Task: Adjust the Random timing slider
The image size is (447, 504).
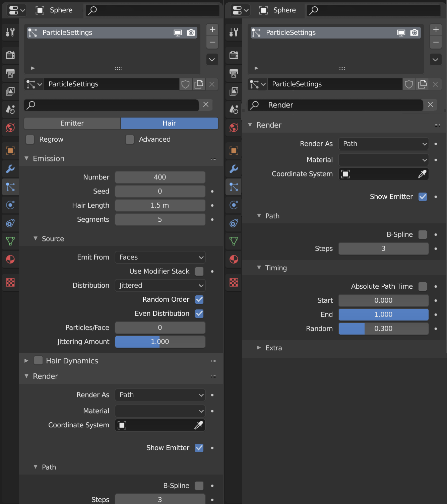Action: pos(384,329)
